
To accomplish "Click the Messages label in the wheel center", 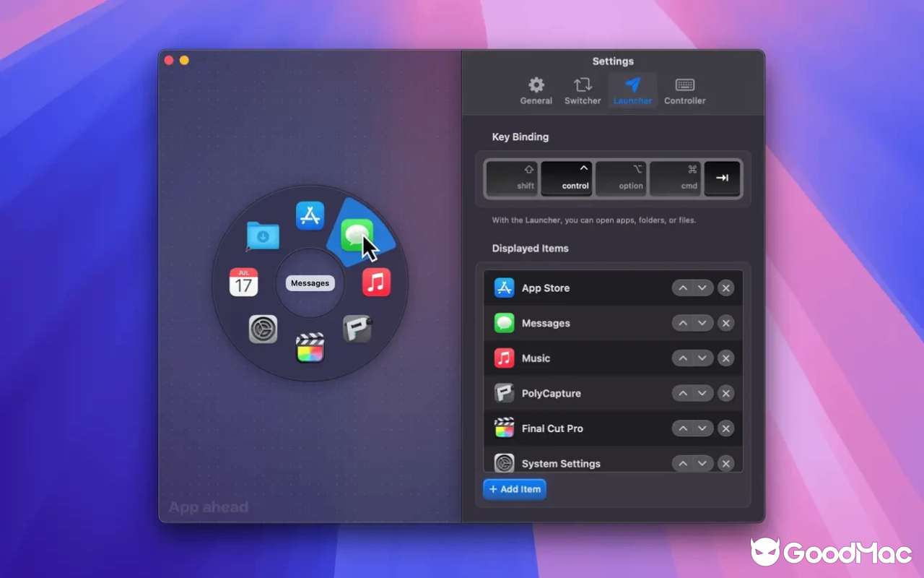I will point(310,282).
